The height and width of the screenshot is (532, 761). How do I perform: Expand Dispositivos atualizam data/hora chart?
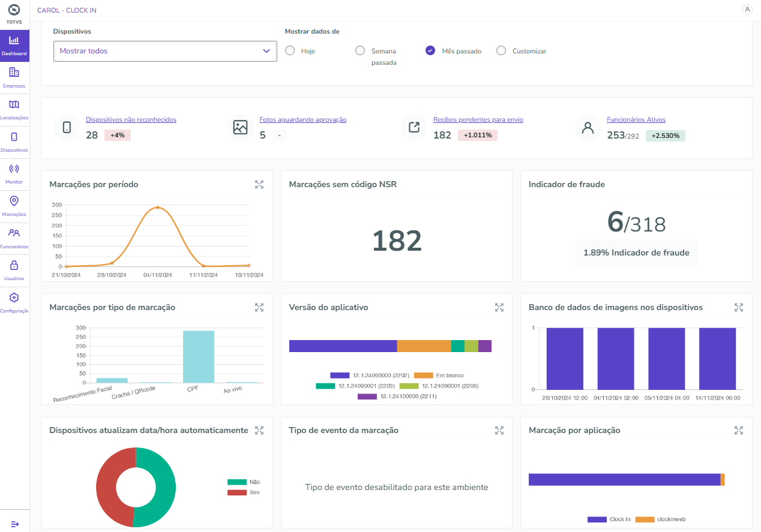[259, 430]
